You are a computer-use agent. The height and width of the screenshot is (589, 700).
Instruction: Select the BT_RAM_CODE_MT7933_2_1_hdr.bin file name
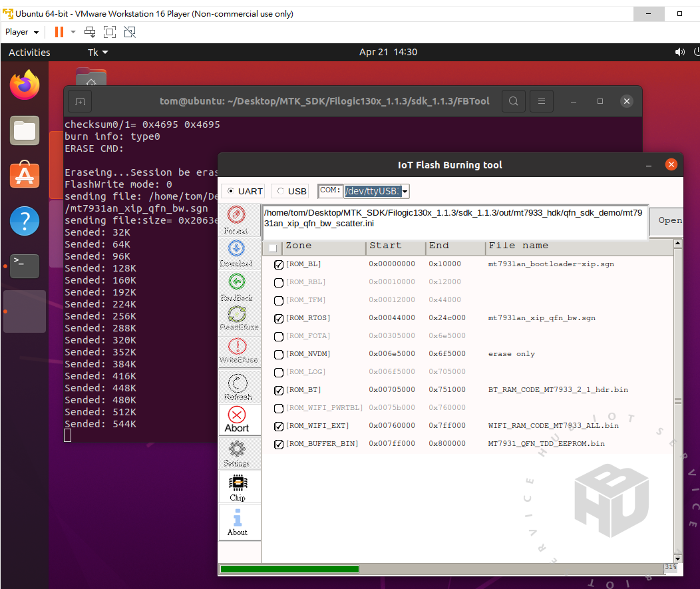point(558,390)
